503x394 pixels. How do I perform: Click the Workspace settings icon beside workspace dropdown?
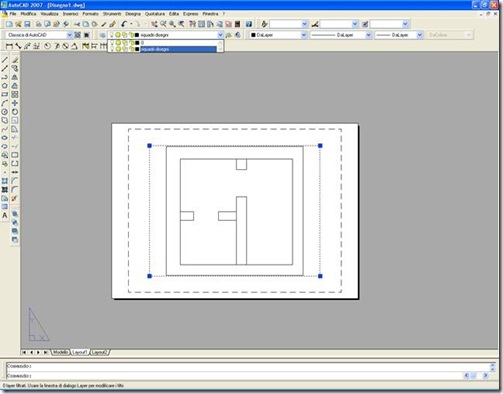coord(77,35)
